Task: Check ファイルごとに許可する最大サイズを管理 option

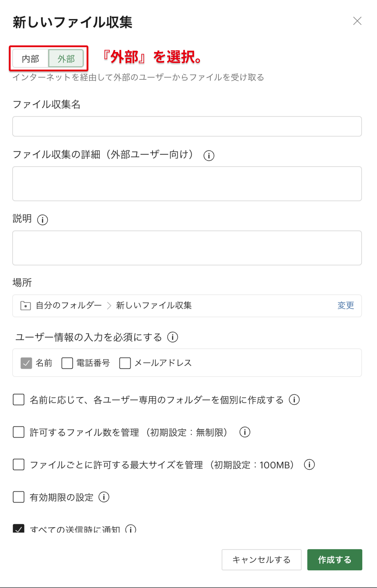Action: tap(19, 465)
